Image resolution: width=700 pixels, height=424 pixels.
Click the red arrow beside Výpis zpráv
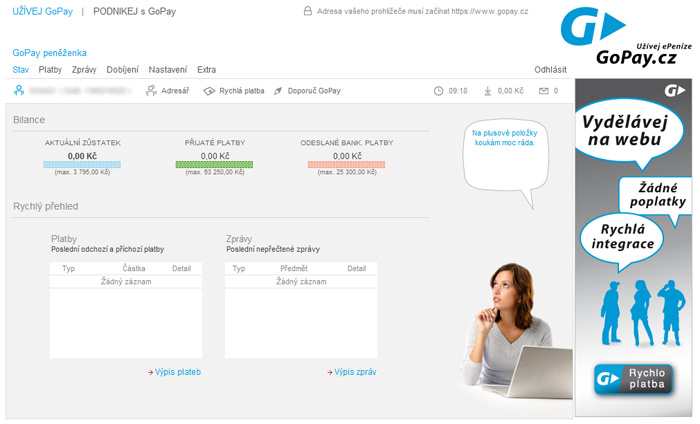[329, 372]
